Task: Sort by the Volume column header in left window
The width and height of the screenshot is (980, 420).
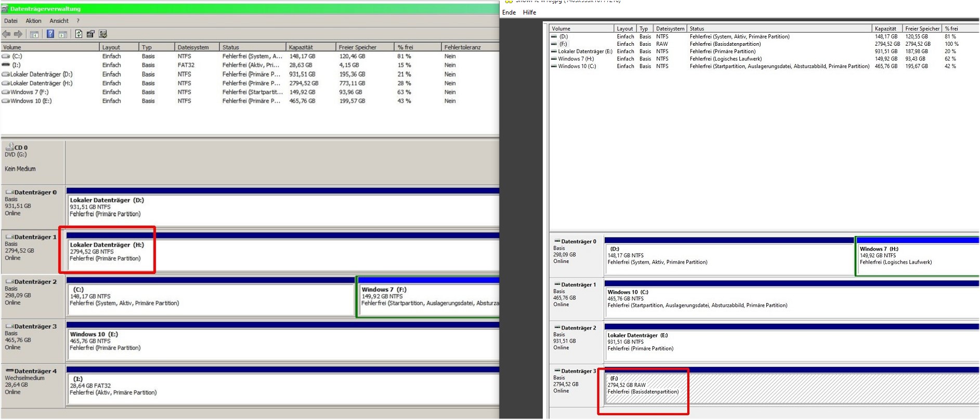Action: (50, 47)
